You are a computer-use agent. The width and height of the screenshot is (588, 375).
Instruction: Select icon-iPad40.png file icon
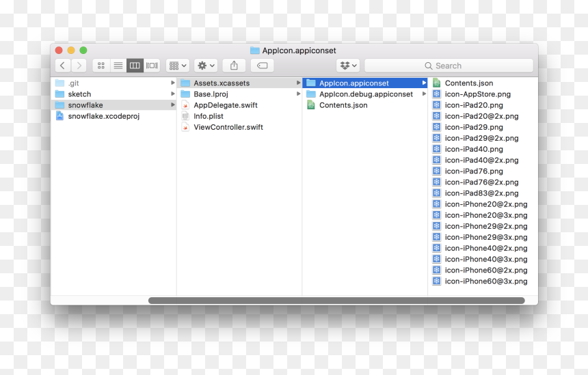pyautogui.click(x=436, y=149)
